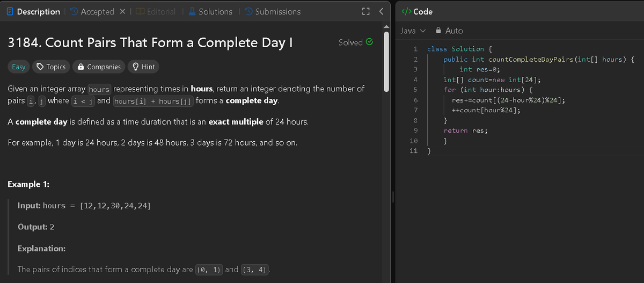The width and height of the screenshot is (644, 283).
Task: Show the Companies locked tag
Action: pos(99,67)
